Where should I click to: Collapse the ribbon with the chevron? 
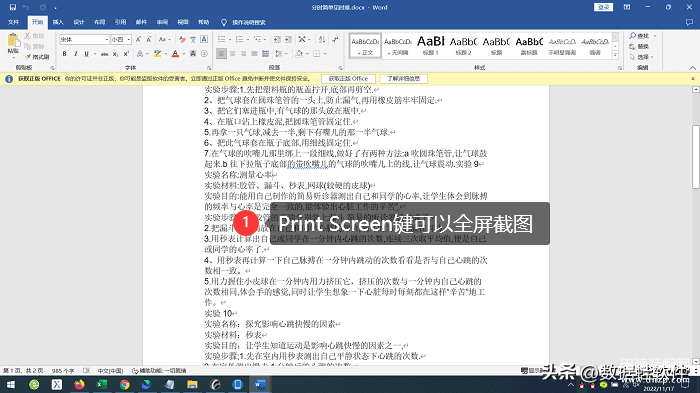coord(692,68)
